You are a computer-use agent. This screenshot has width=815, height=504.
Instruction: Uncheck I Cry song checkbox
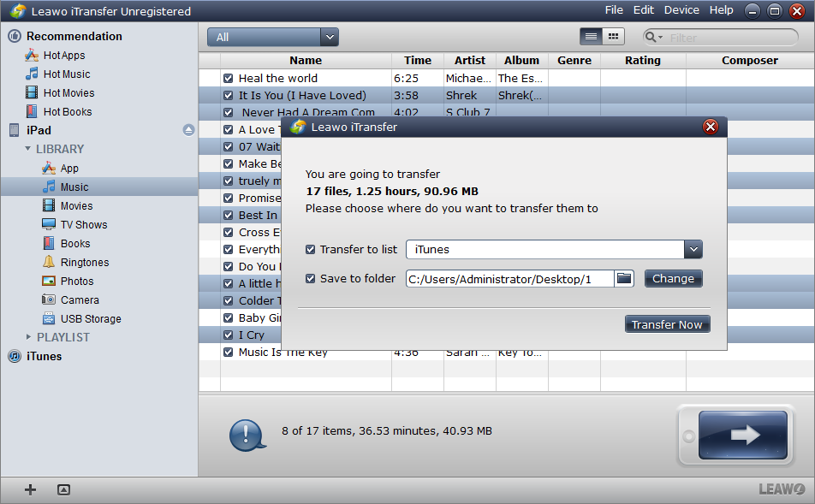(229, 335)
